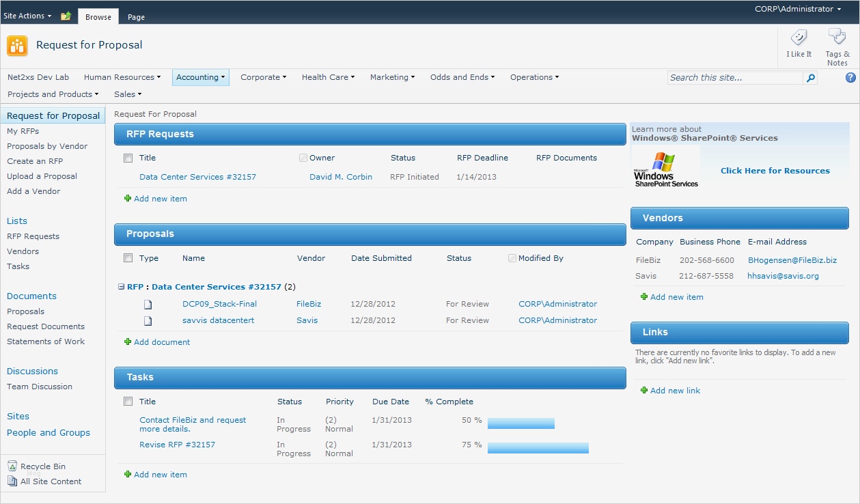Go to My RFPs in sidebar
The image size is (860, 504).
click(x=23, y=131)
